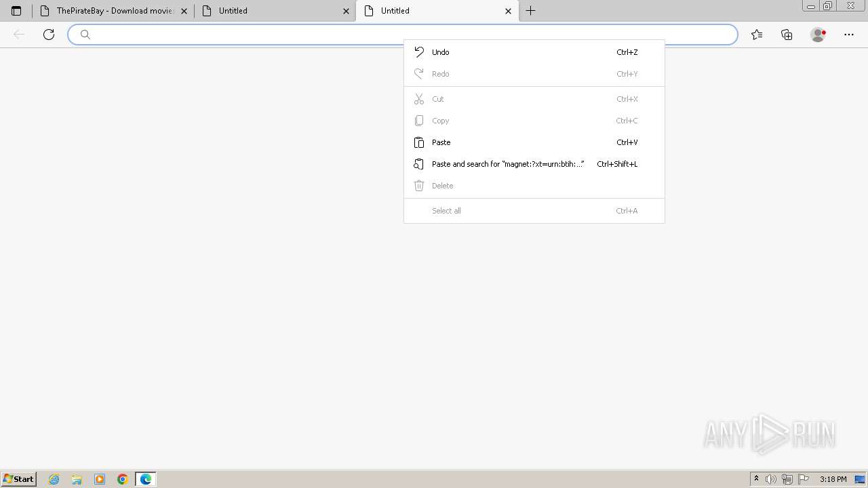Close the ThePirateBay tab

pos(184,11)
